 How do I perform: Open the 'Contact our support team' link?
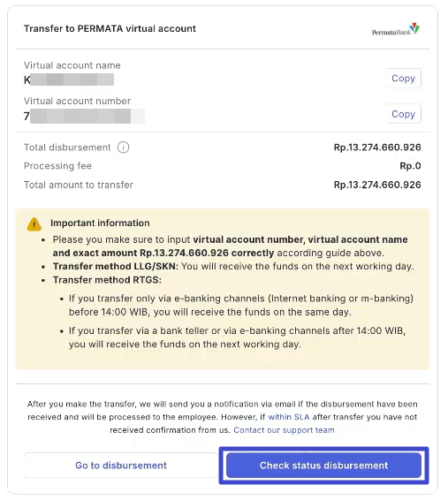[x=285, y=430]
